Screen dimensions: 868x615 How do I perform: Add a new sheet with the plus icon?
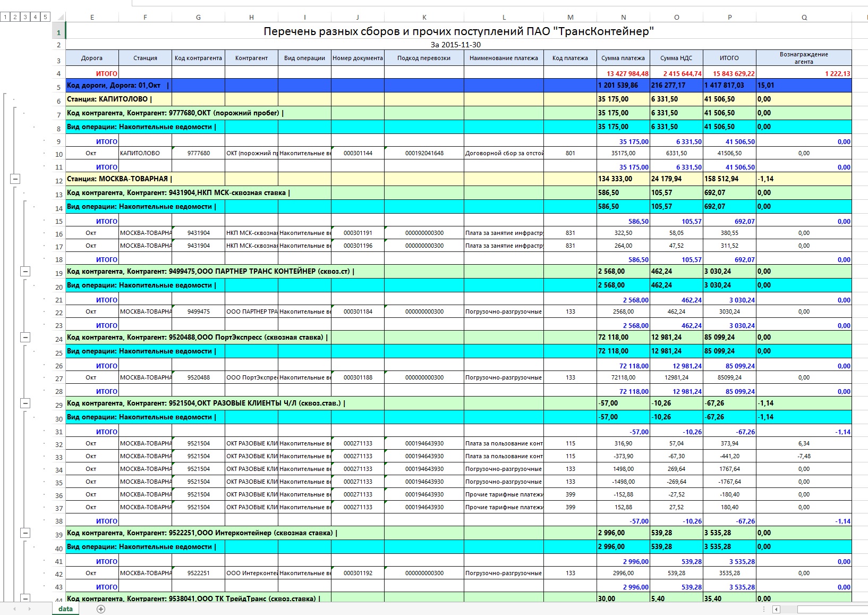[x=101, y=609]
